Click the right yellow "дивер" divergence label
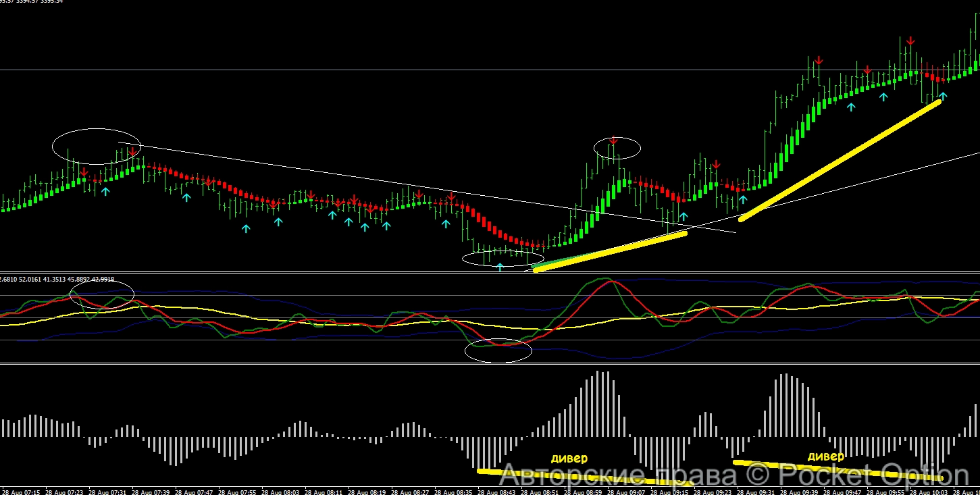Viewport: 980px width, 495px height. (x=825, y=457)
